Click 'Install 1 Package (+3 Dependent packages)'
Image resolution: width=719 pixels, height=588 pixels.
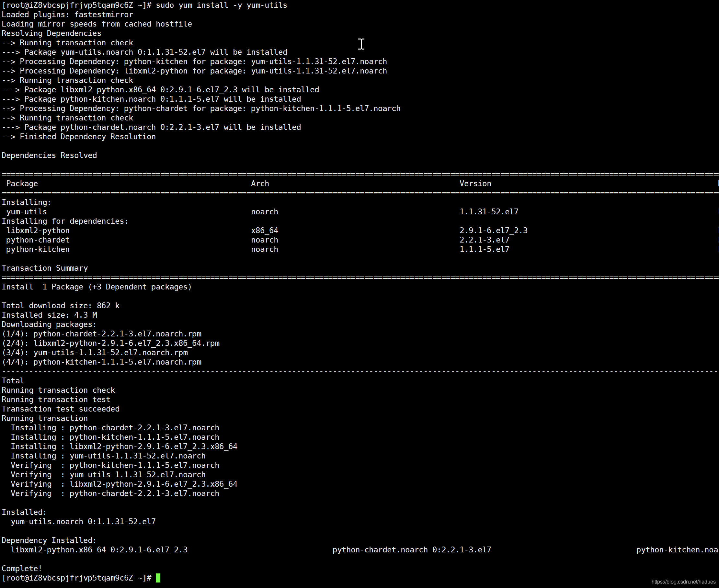tap(97, 287)
